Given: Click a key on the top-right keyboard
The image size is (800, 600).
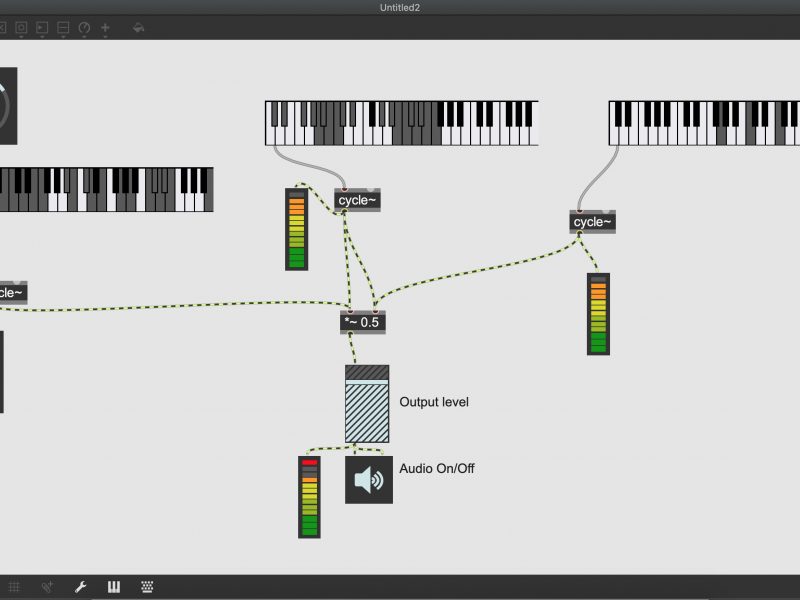Looking at the screenshot, I should (x=700, y=135).
